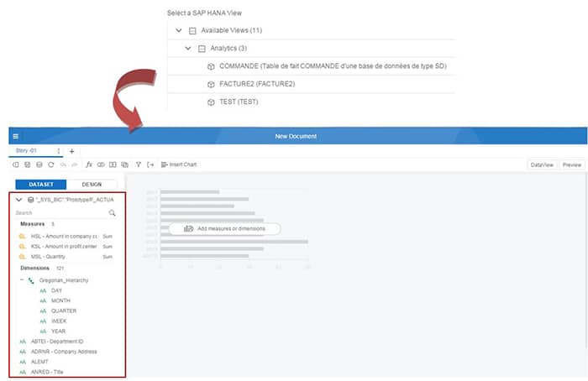Switch to the DATASET tab
This screenshot has width=588, height=381.
pos(41,185)
